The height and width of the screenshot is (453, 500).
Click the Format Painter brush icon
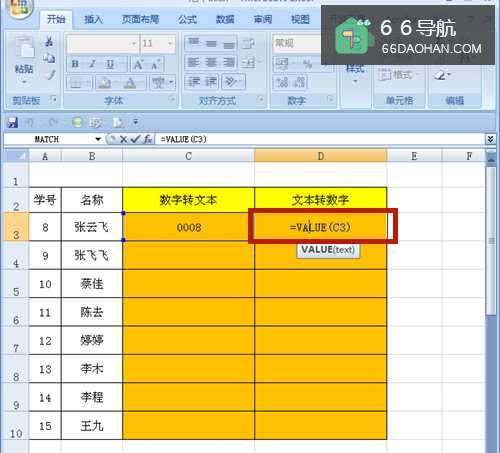tap(50, 75)
